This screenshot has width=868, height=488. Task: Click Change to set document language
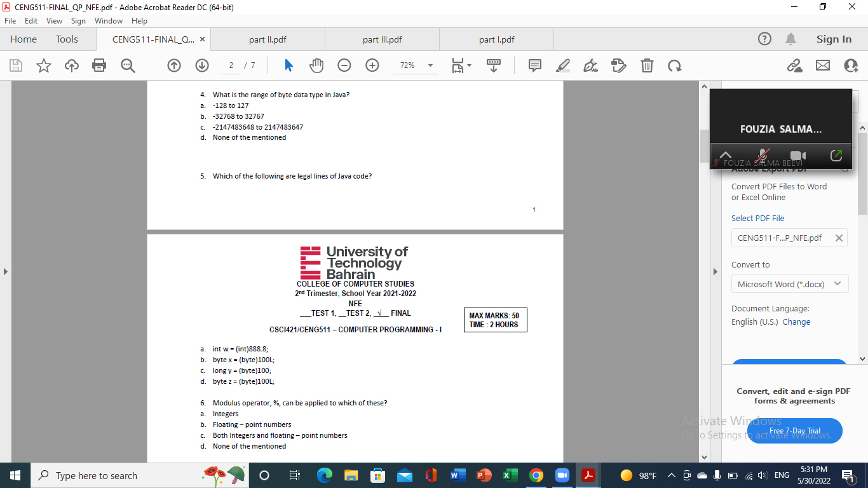point(796,322)
